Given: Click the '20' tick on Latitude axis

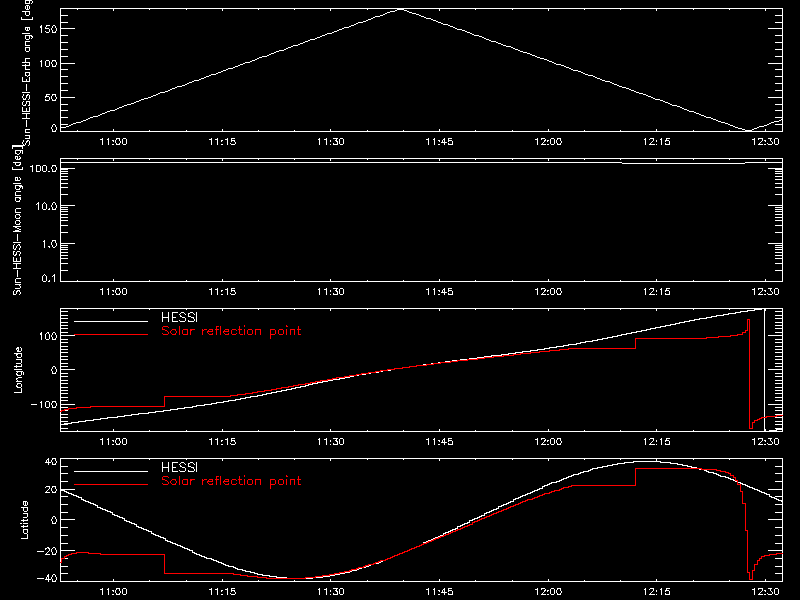Looking at the screenshot, I should click(x=51, y=490).
